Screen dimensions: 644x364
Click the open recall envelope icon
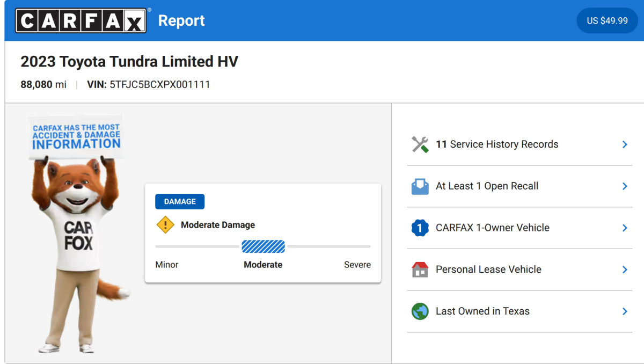pyautogui.click(x=420, y=186)
